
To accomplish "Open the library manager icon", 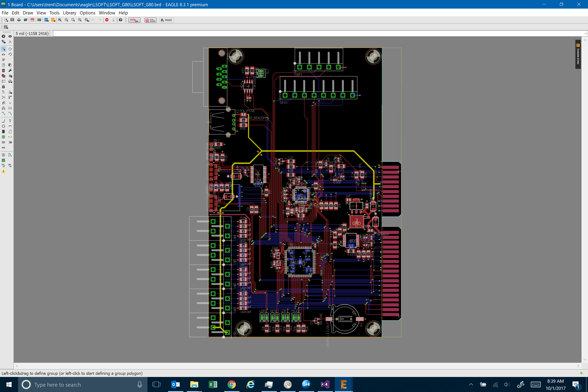I will click(x=39, y=20).
